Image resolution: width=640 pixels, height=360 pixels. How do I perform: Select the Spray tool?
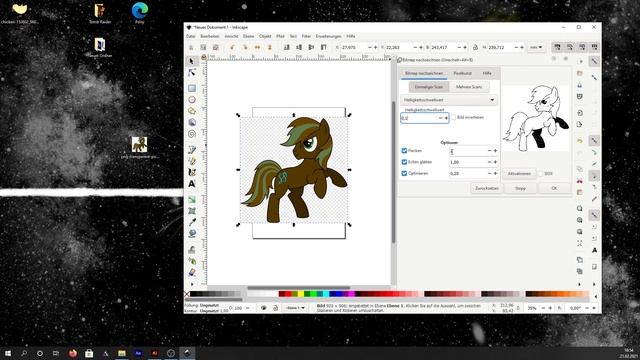pyautogui.click(x=191, y=261)
